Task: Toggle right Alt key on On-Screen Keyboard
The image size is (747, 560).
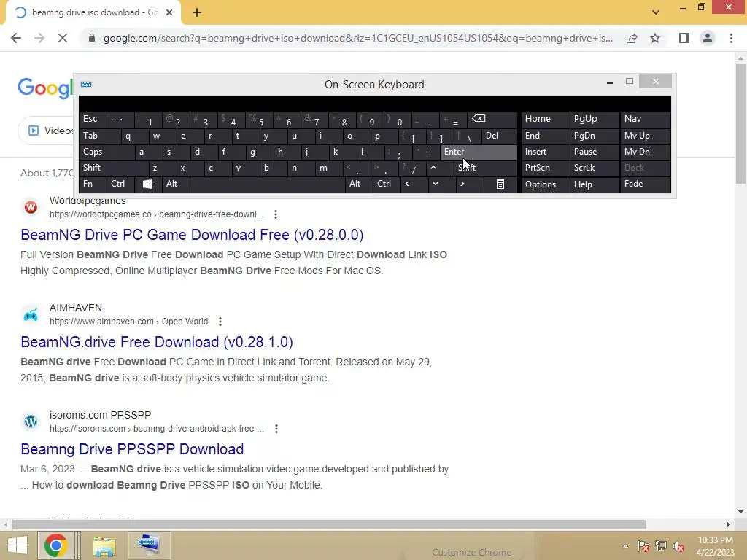Action: point(359,184)
